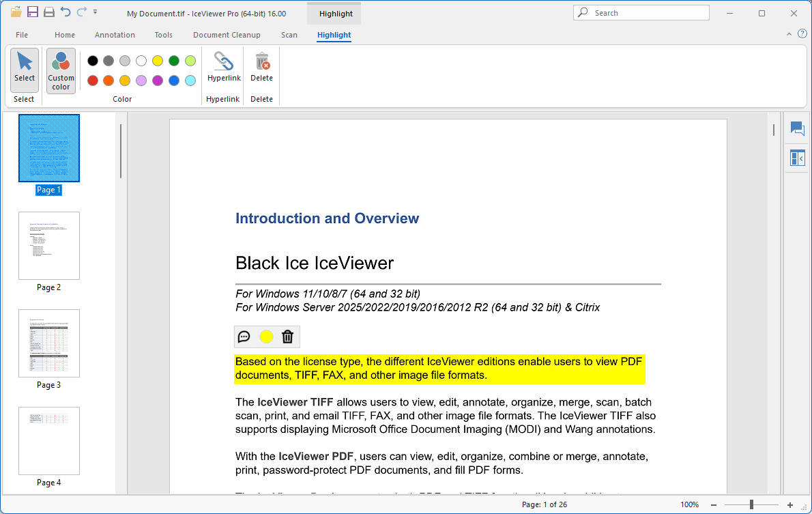
Task: Choose the orange highlight color
Action: pos(108,81)
